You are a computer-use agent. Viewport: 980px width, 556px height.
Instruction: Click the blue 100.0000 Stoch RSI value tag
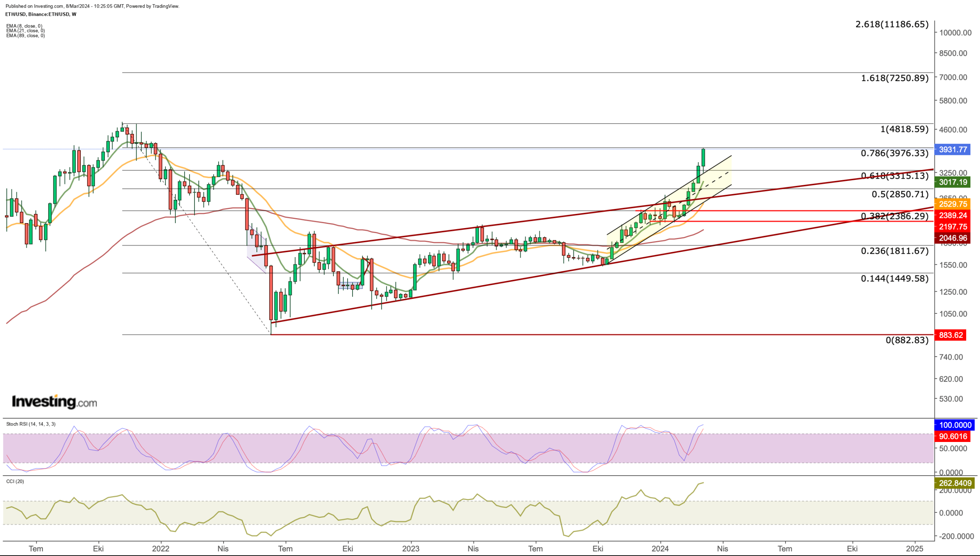955,425
